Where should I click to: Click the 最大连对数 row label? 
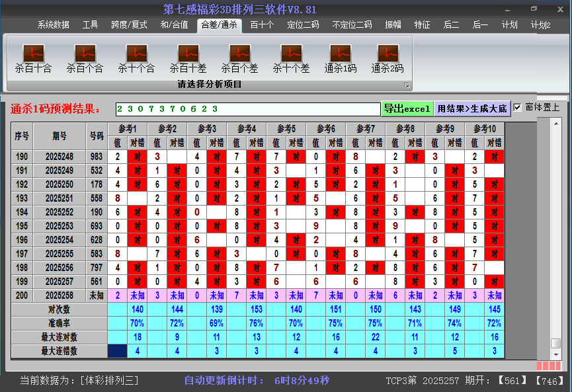tap(59, 337)
